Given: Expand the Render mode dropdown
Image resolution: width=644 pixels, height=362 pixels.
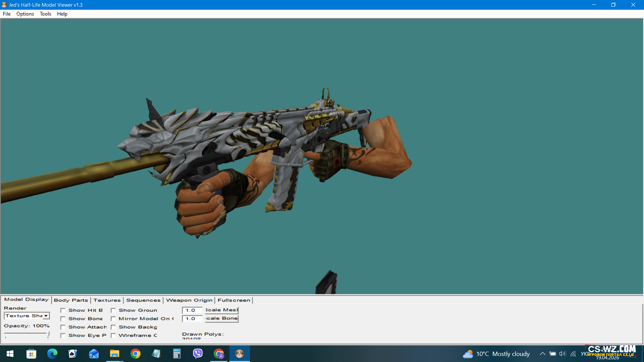Looking at the screenshot, I should [46, 316].
